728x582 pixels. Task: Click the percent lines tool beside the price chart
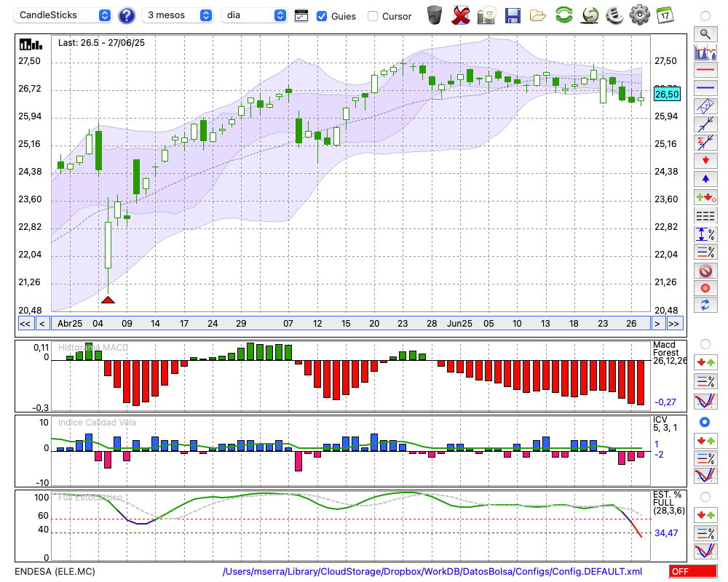click(705, 252)
